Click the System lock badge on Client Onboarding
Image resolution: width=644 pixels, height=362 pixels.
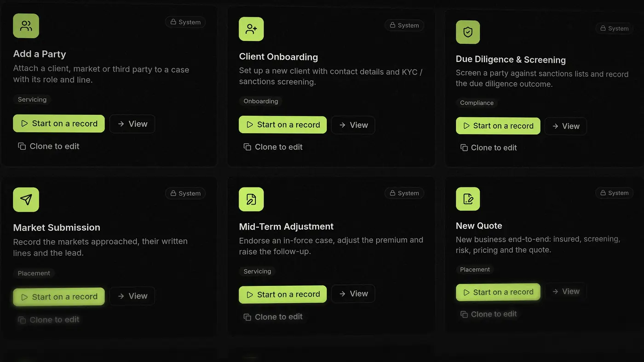(404, 25)
